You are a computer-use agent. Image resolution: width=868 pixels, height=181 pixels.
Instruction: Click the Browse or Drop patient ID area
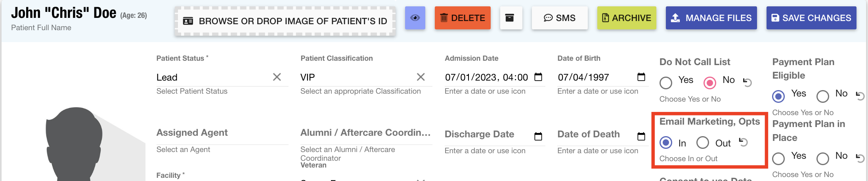(285, 21)
